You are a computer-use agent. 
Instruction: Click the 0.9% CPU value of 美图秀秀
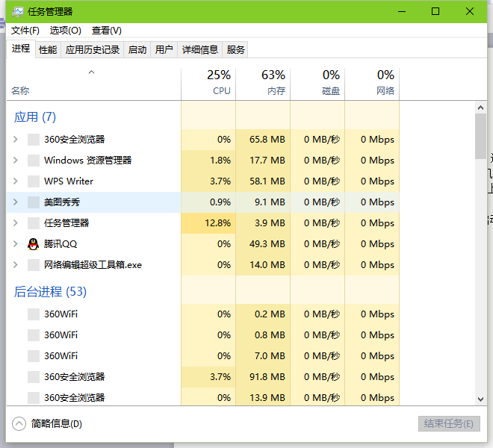click(x=220, y=202)
